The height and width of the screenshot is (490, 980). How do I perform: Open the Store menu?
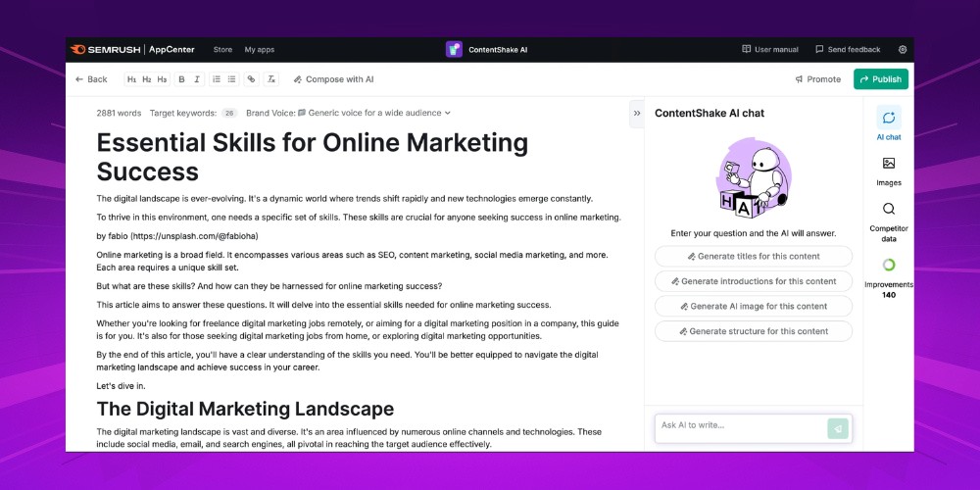(x=222, y=49)
